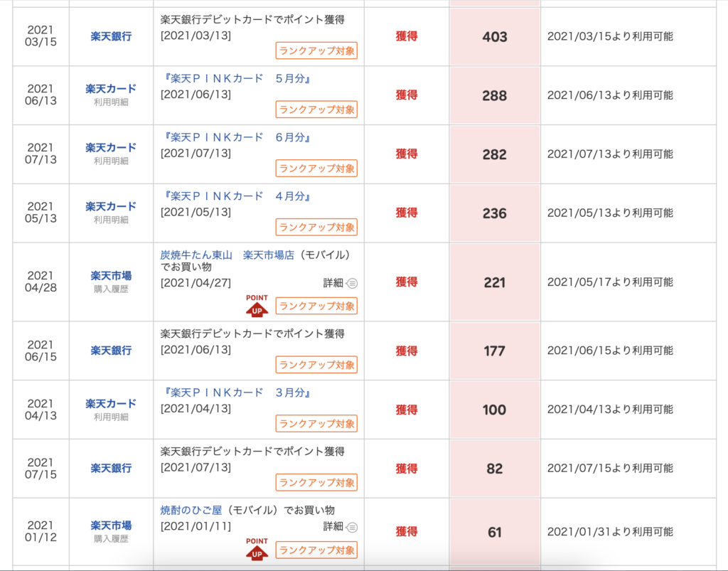The width and height of the screenshot is (728, 571).
Task: Select the 236 points value
Action: 495,213
